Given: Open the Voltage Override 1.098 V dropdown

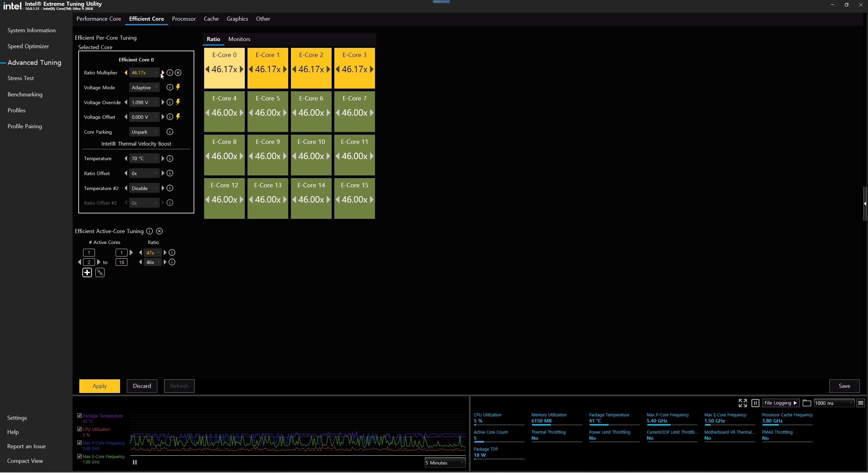Looking at the screenshot, I should point(144,102).
